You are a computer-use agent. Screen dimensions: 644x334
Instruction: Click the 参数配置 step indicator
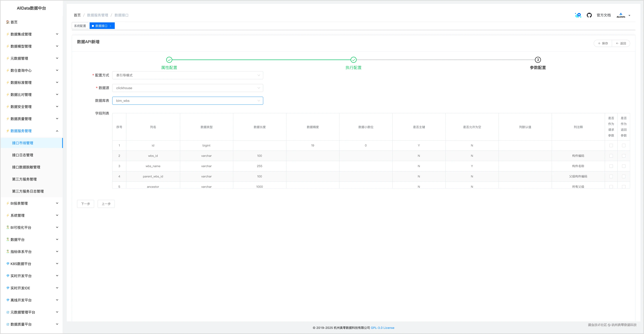[x=538, y=63]
